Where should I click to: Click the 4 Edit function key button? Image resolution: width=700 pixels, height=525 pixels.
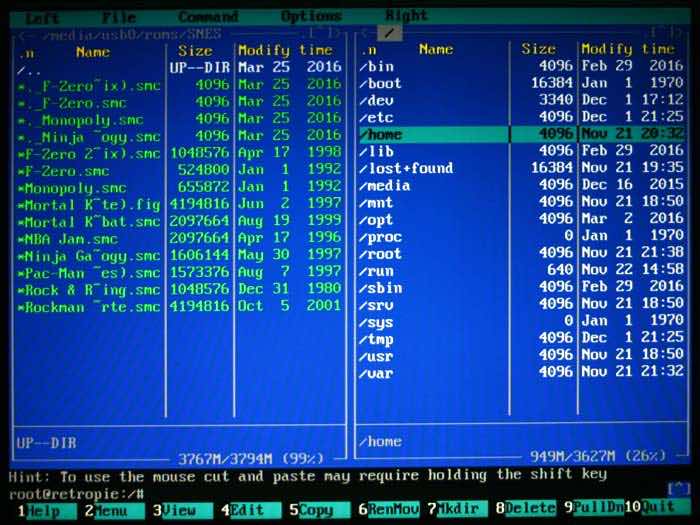coord(251,510)
